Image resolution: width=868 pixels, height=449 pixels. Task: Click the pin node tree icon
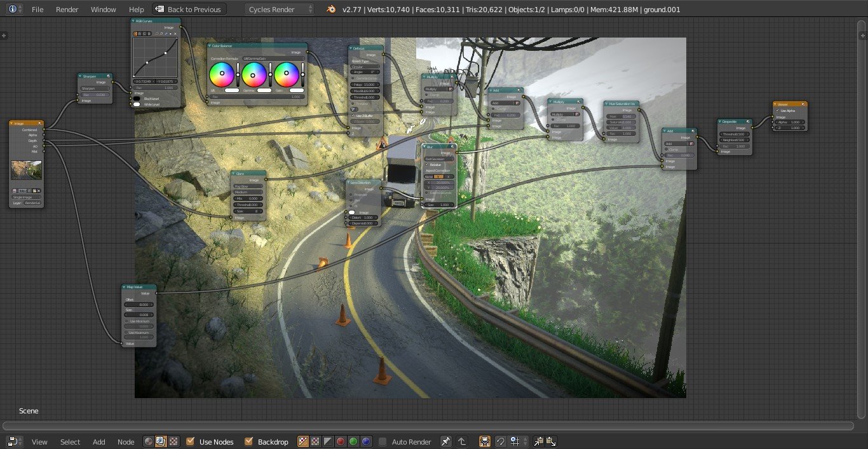[x=446, y=441]
